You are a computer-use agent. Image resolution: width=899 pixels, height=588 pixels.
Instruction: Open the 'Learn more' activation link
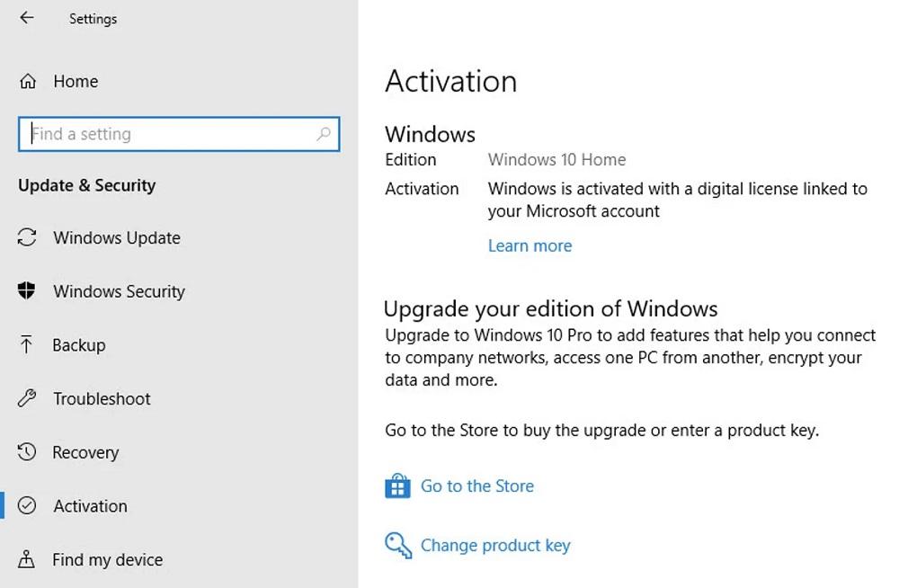[x=530, y=246]
